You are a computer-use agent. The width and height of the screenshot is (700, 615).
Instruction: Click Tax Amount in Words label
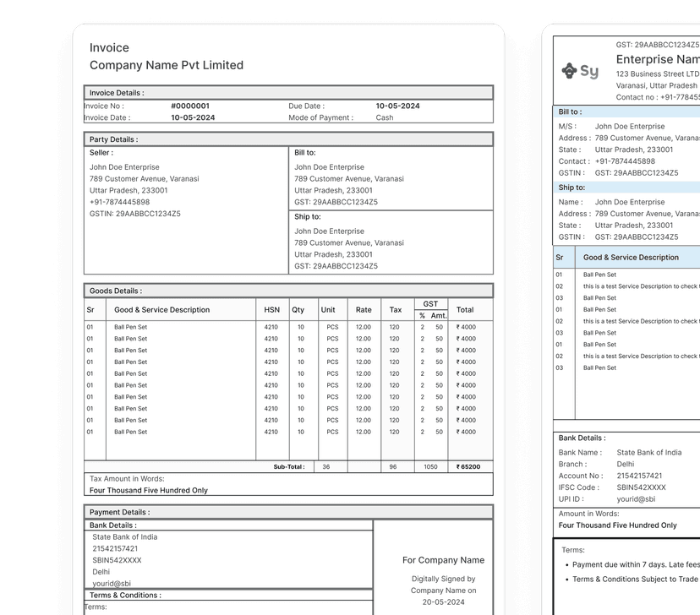point(127,478)
